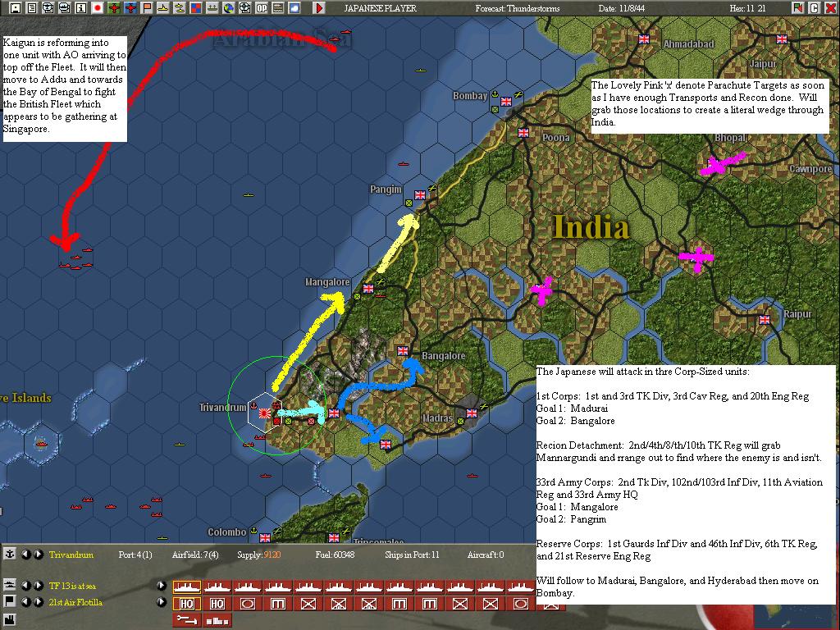This screenshot has height=630, width=840.
Task: Select 'TF 13 is at sea' label
Action: [x=72, y=586]
